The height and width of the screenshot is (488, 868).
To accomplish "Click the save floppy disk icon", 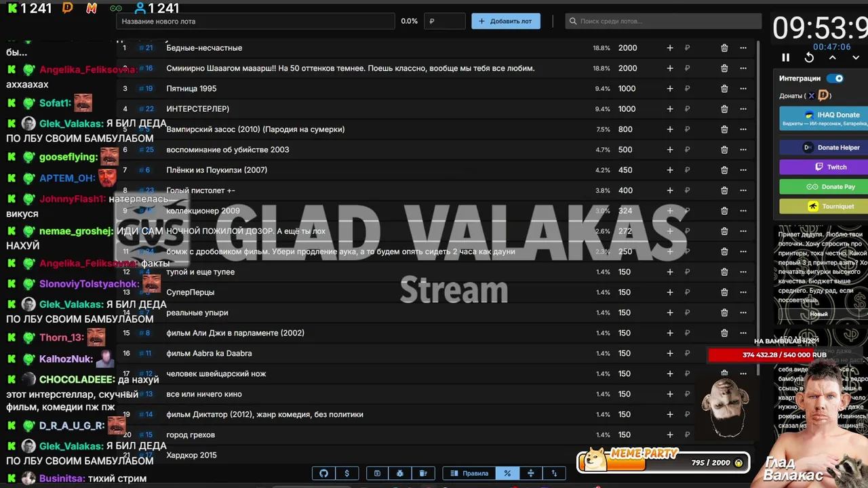I will click(377, 473).
